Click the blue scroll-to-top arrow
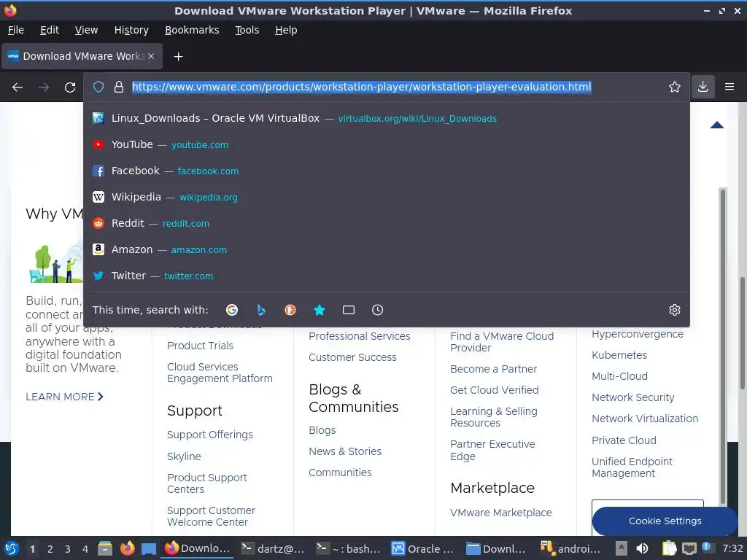747x560 pixels. (x=716, y=125)
